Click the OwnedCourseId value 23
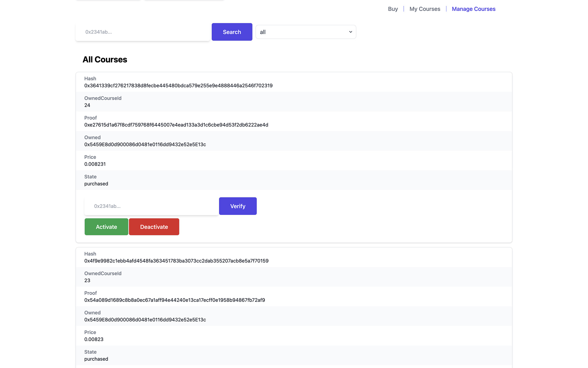 click(x=87, y=280)
